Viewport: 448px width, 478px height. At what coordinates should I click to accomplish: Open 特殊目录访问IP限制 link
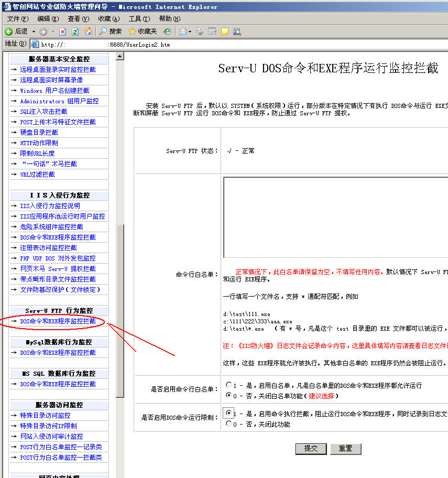coord(48,426)
